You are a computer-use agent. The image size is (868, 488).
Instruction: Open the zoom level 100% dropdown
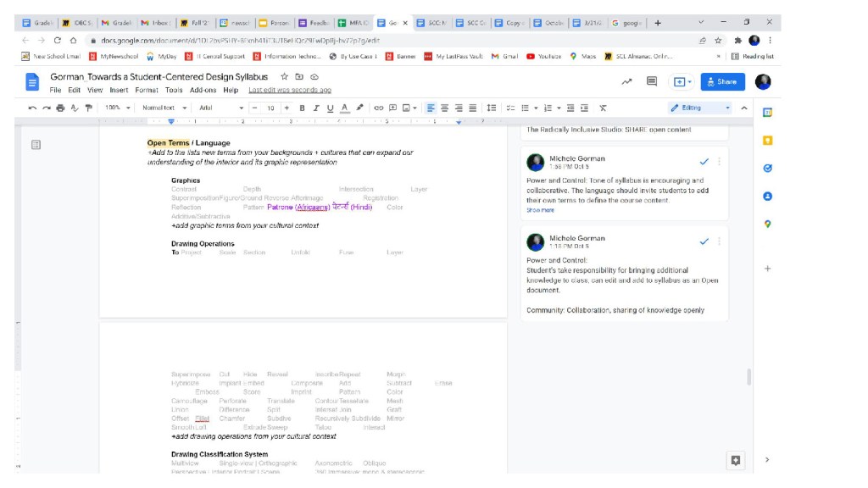click(117, 108)
